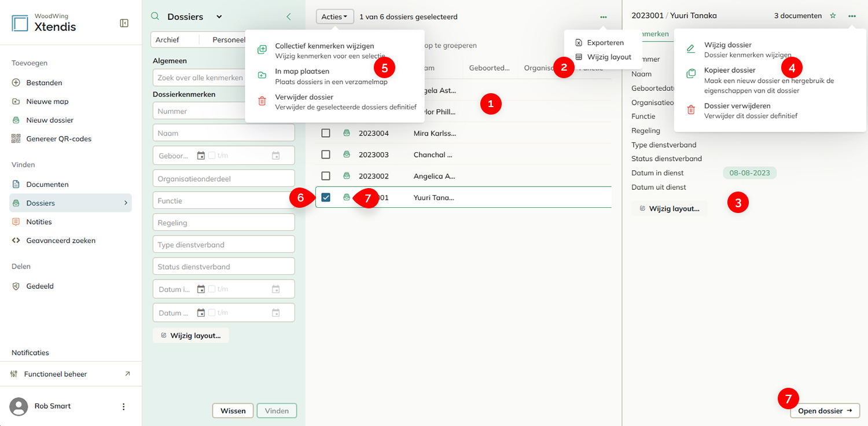Click the red trash icon for Dossier verwijderen
The image size is (868, 426).
pyautogui.click(x=691, y=110)
